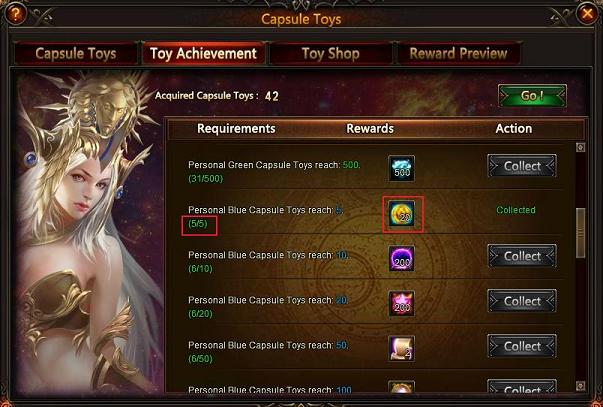The width and height of the screenshot is (603, 407).
Task: Click the scroll reward icon with 2
Action: [402, 349]
